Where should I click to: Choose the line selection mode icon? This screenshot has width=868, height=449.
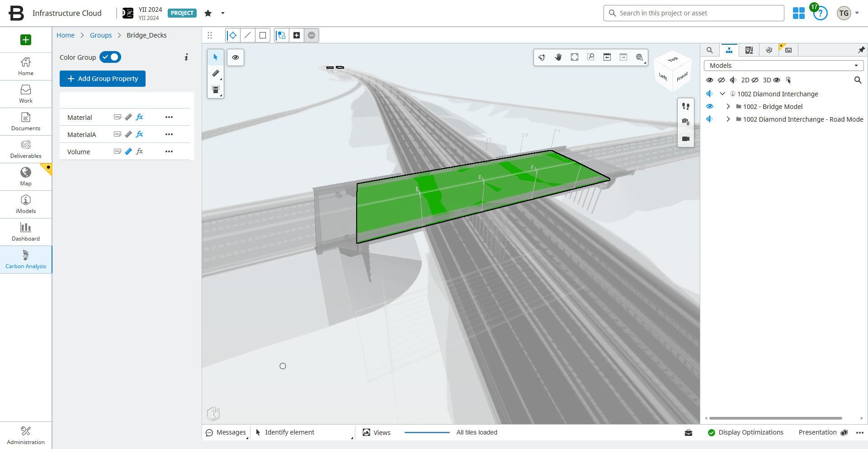point(247,35)
